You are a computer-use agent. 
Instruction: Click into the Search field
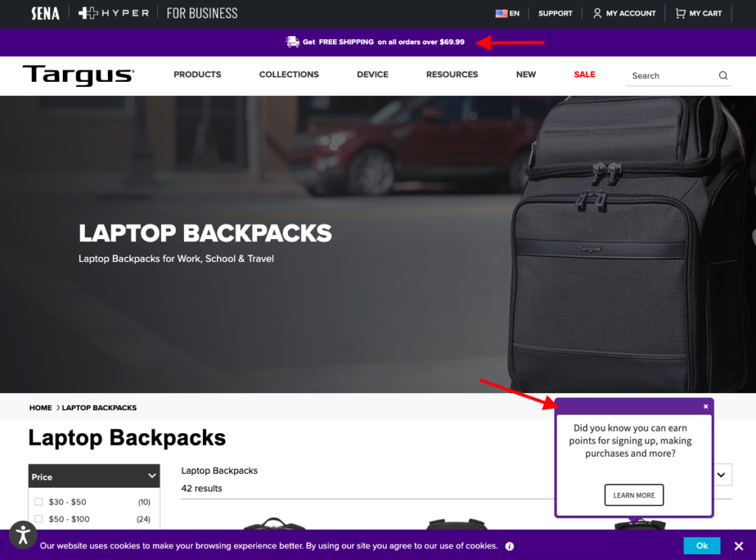[x=672, y=76]
